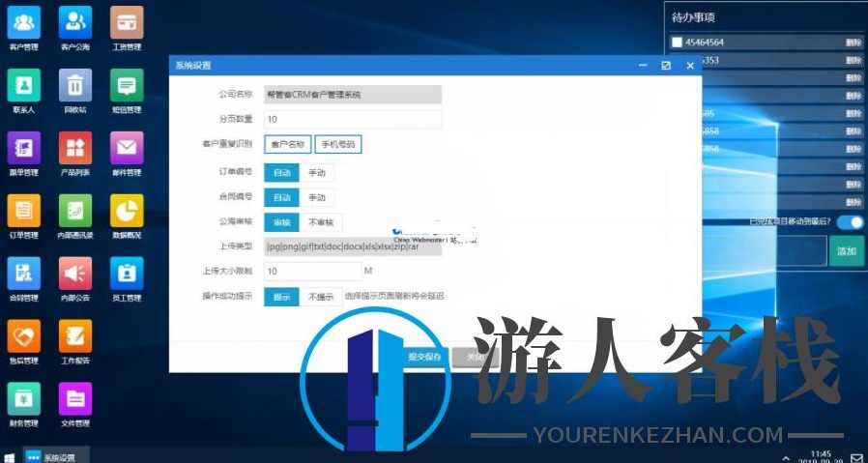Open the 邮件管理 mail icon

[x=127, y=148]
